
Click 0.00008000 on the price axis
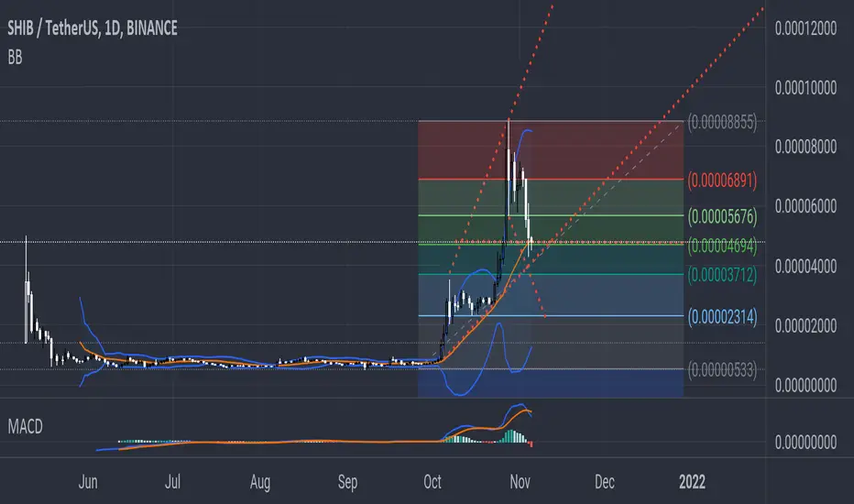click(805, 147)
